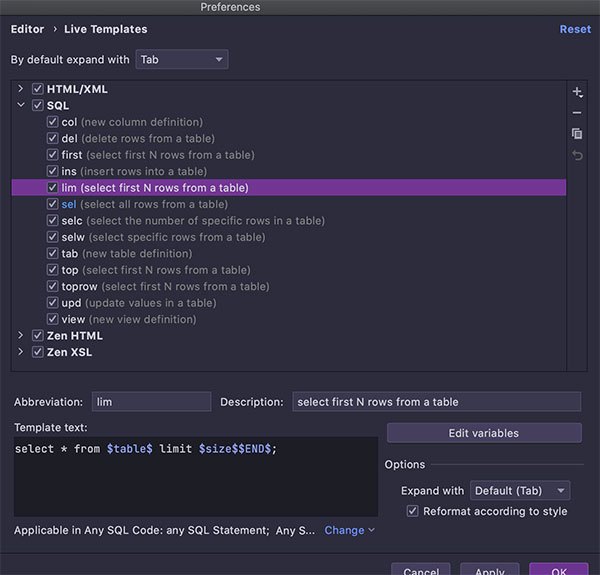Click the Apply button
The height and width of the screenshot is (575, 600).
[x=489, y=570]
